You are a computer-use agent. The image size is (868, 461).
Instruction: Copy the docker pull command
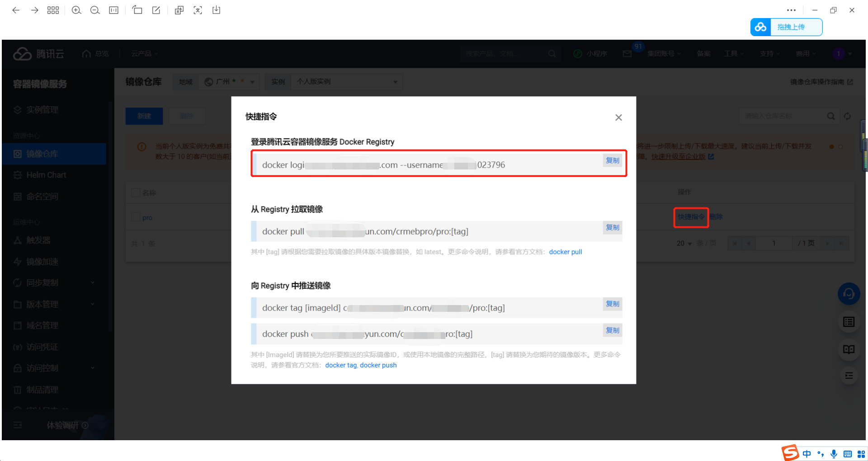[613, 227]
